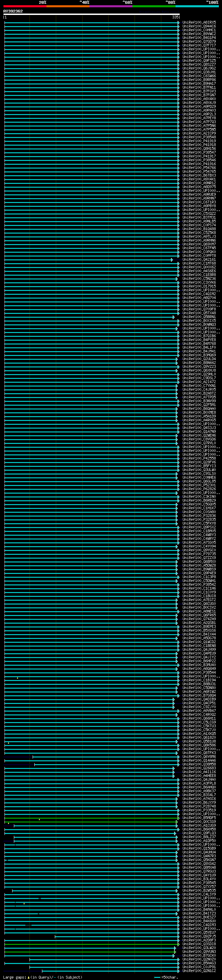The height and width of the screenshot is (980, 222).
Task: Click label UniRef100_C6SW66
Action: [199, 76]
